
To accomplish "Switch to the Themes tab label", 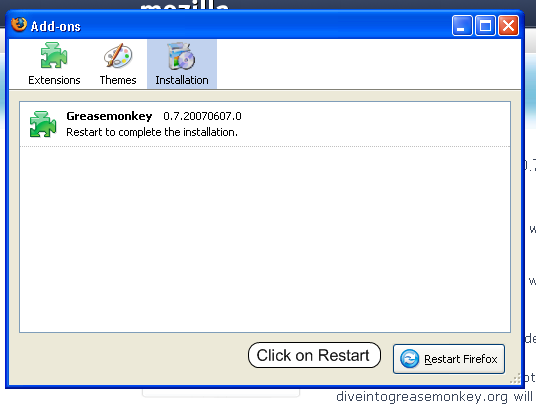I will point(118,80).
